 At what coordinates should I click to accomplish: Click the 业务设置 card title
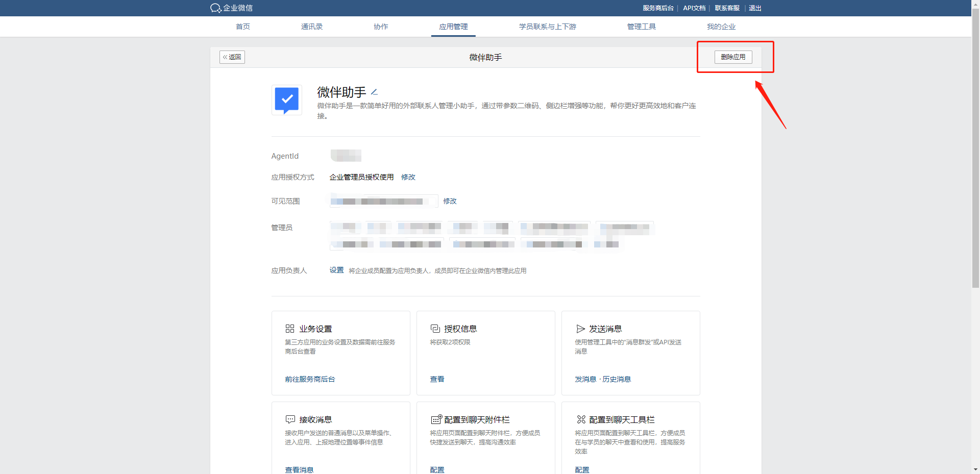pyautogui.click(x=315, y=329)
